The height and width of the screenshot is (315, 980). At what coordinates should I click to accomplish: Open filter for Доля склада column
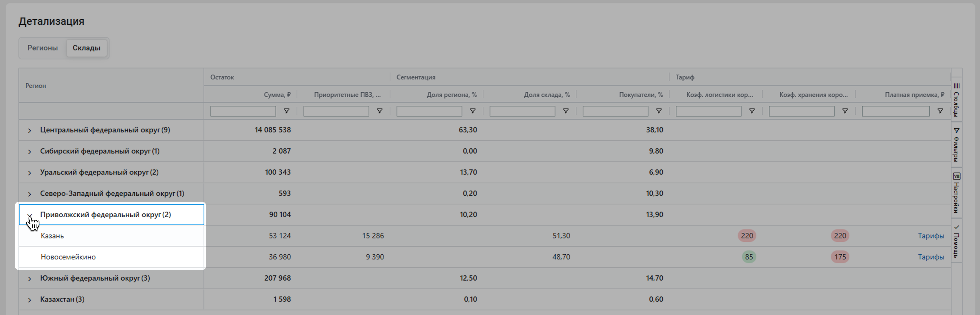point(566,111)
